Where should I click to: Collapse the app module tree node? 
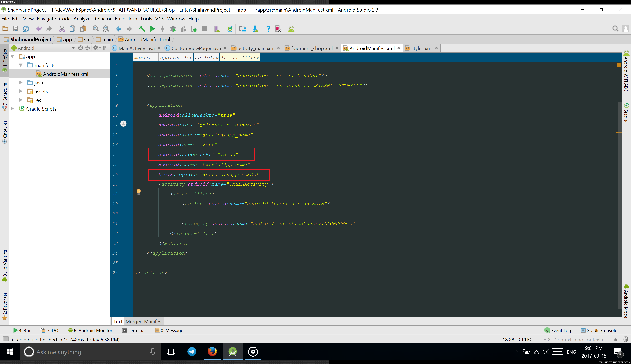12,57
